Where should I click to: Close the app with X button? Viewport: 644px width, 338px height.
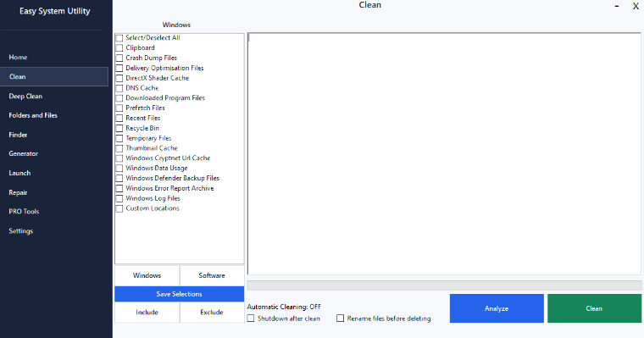click(x=636, y=6)
